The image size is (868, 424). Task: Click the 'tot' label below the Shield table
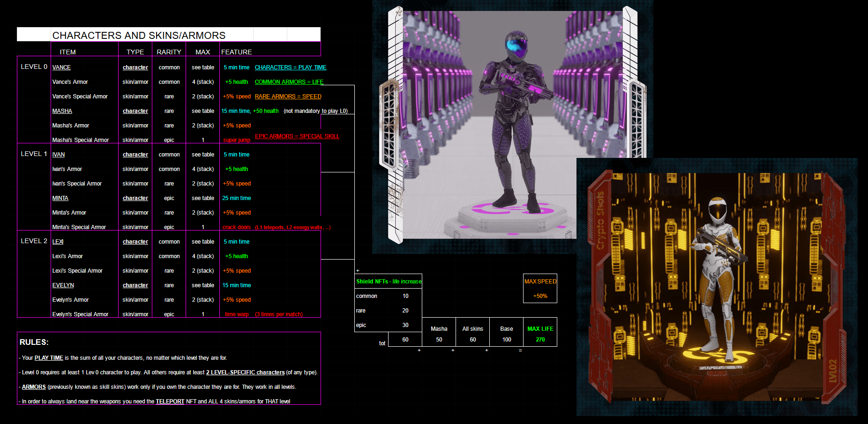(382, 343)
